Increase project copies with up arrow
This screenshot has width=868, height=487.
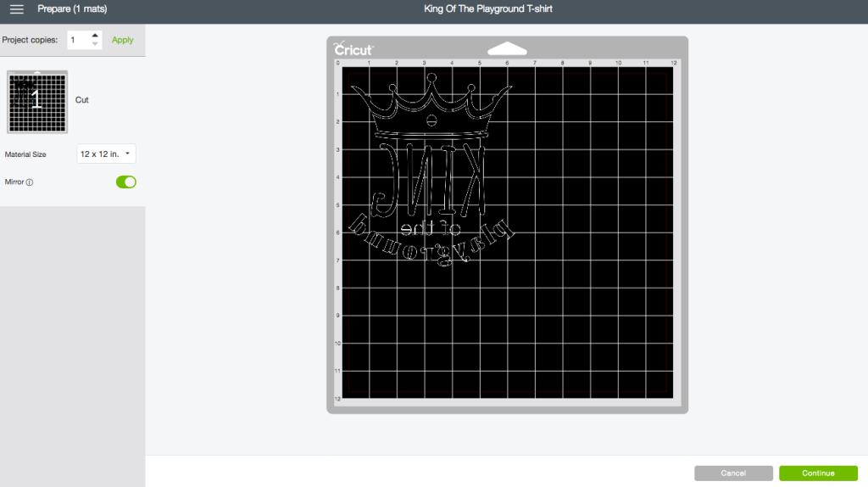pyautogui.click(x=95, y=36)
